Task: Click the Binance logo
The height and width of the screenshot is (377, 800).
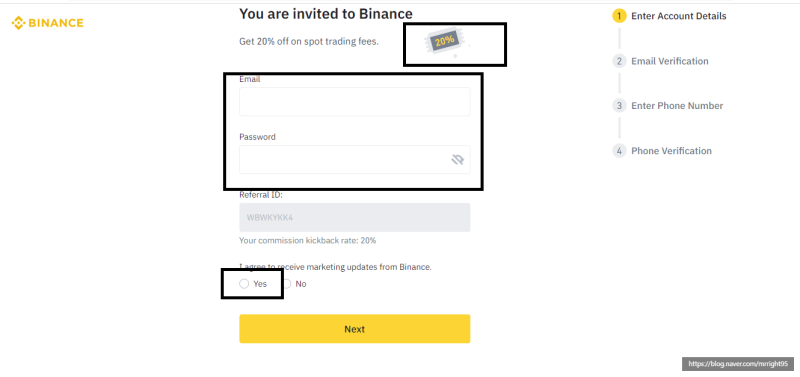Action: click(x=47, y=23)
